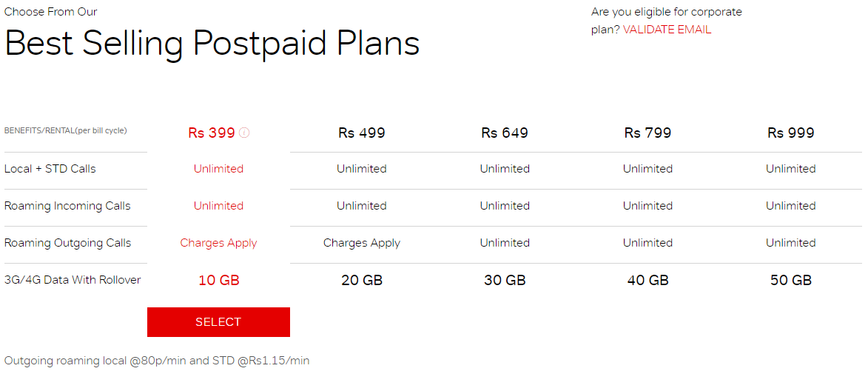Viewport: 868px width, 374px height.
Task: Click the Local + STD Calls row label
Action: [x=50, y=169]
